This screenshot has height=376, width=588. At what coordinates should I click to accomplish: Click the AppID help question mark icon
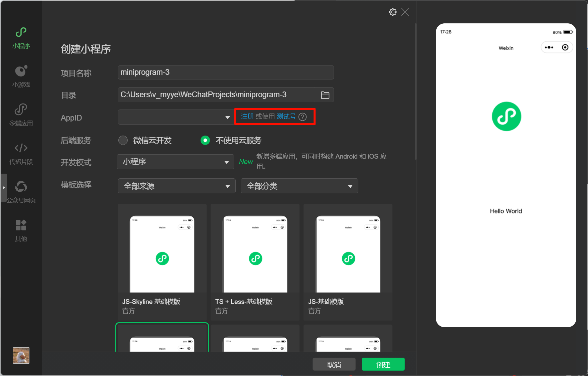[x=303, y=117]
